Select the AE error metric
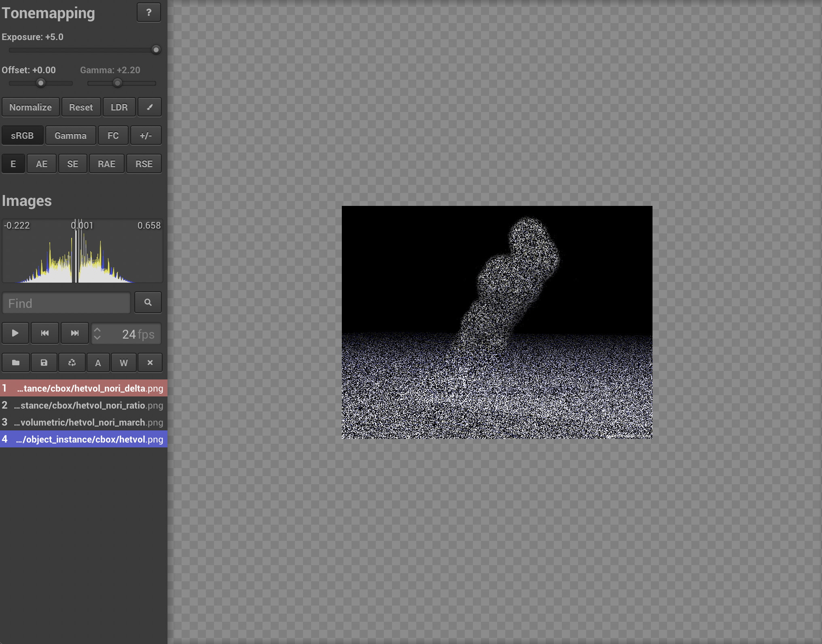This screenshot has height=644, width=822. (x=42, y=164)
